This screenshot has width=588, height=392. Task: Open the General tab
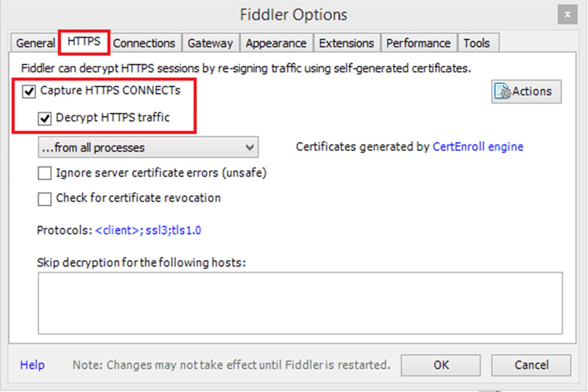click(x=35, y=43)
